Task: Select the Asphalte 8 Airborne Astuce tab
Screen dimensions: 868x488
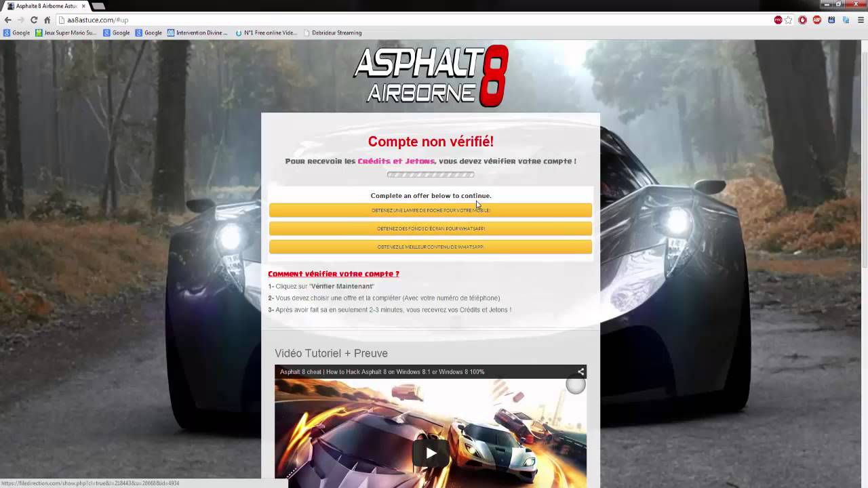Action: [x=45, y=6]
